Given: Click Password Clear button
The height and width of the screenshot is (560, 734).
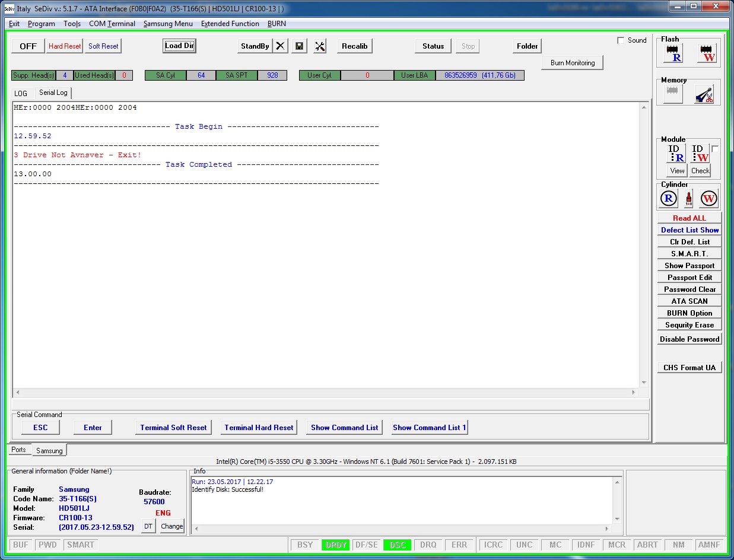Looking at the screenshot, I should point(689,289).
